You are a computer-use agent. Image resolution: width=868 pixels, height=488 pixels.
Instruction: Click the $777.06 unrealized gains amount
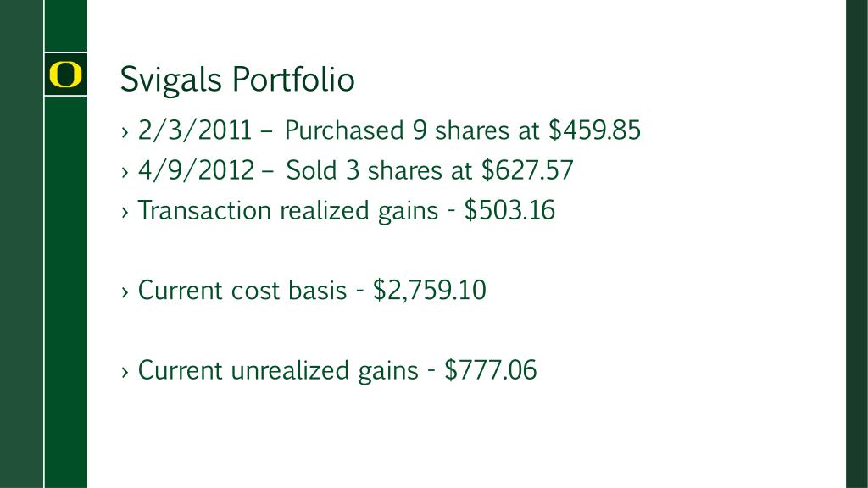491,370
